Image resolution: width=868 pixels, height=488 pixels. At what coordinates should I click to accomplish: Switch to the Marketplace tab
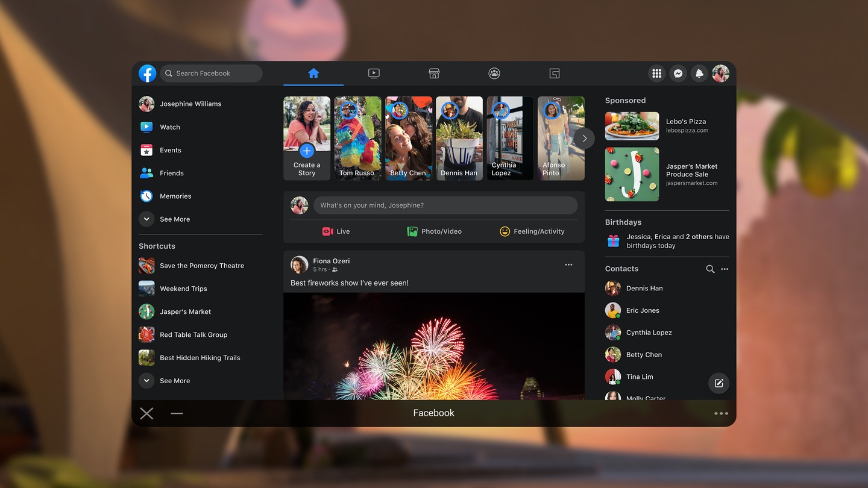[434, 73]
